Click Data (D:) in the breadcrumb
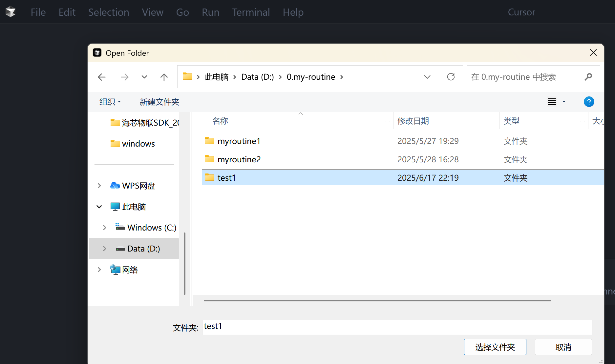This screenshot has width=615, height=364. pos(258,77)
